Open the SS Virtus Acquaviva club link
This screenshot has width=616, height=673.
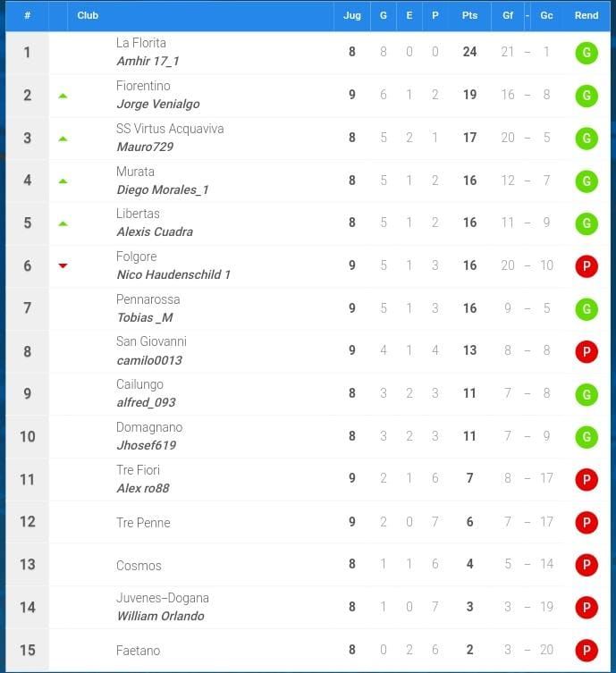point(170,129)
